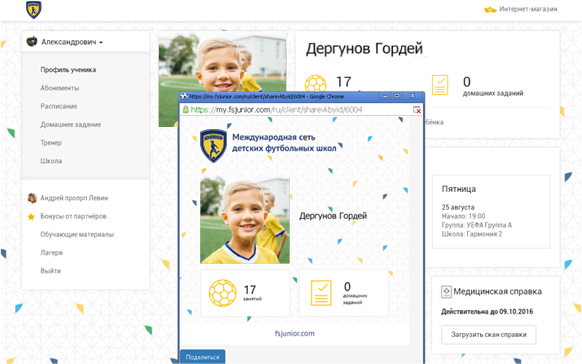Image resolution: width=582 pixels, height=364 pixels.
Task: Click the blocked popup icon in address bar
Action: coord(417,110)
